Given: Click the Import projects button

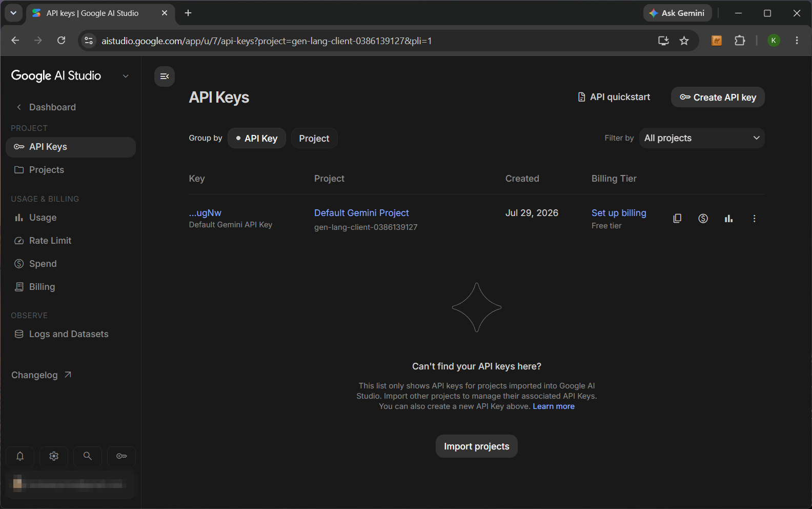Looking at the screenshot, I should 477,446.
